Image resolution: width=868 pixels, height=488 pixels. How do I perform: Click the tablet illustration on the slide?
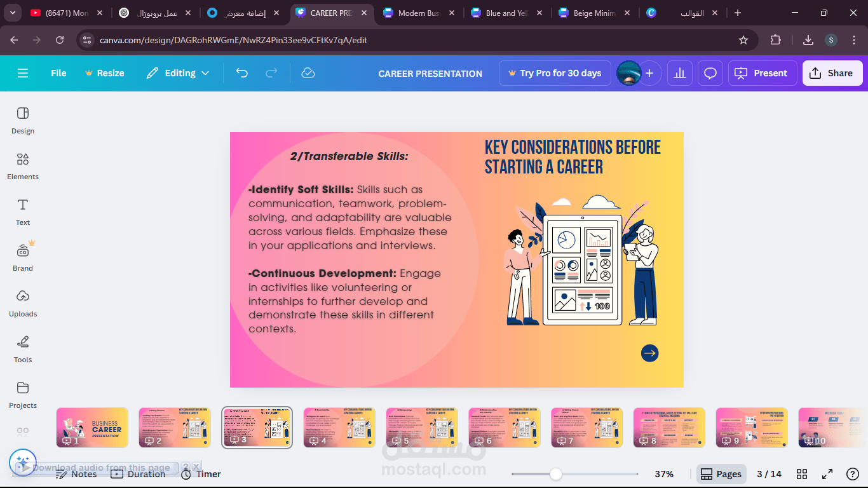[582, 270]
